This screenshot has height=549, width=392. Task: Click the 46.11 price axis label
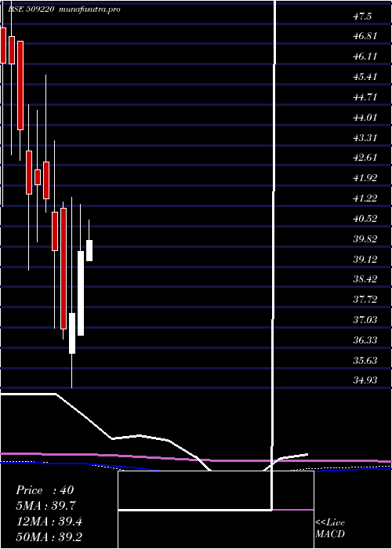(x=365, y=56)
